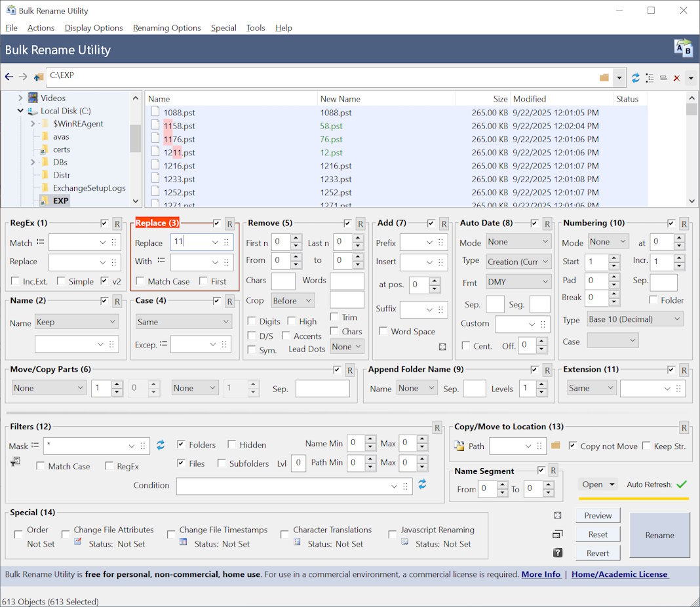700x607 pixels.
Task: Click the refresh icon next to the Mask field
Action: pyautogui.click(x=161, y=446)
